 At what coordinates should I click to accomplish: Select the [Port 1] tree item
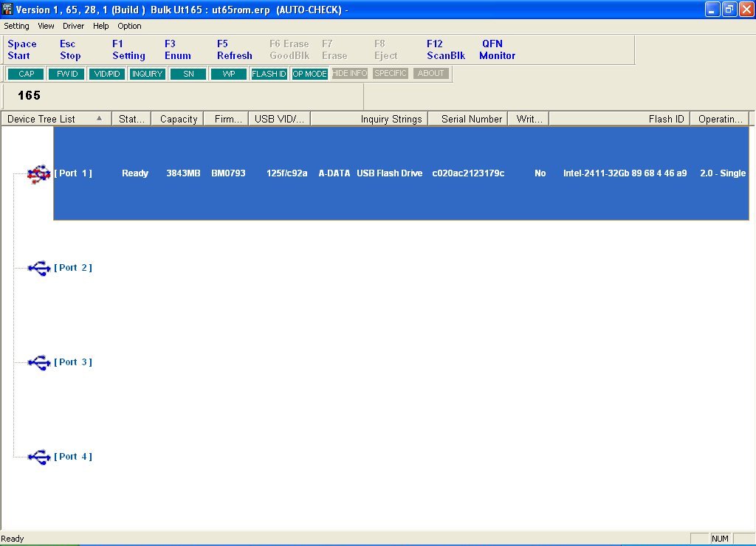(73, 173)
